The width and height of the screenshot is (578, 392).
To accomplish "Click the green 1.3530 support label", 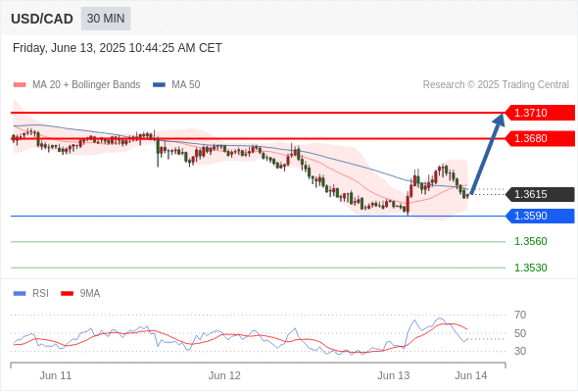I will (x=530, y=268).
